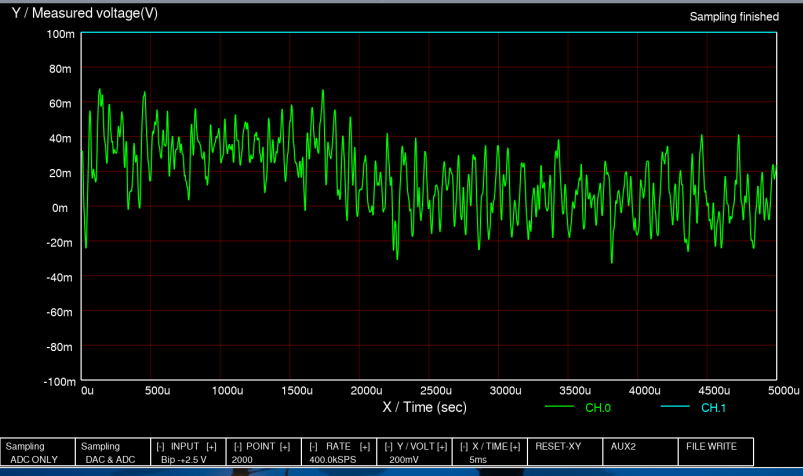This screenshot has width=803, height=476.
Task: Decrease sampling RATE with [-]
Action: pyautogui.click(x=313, y=447)
